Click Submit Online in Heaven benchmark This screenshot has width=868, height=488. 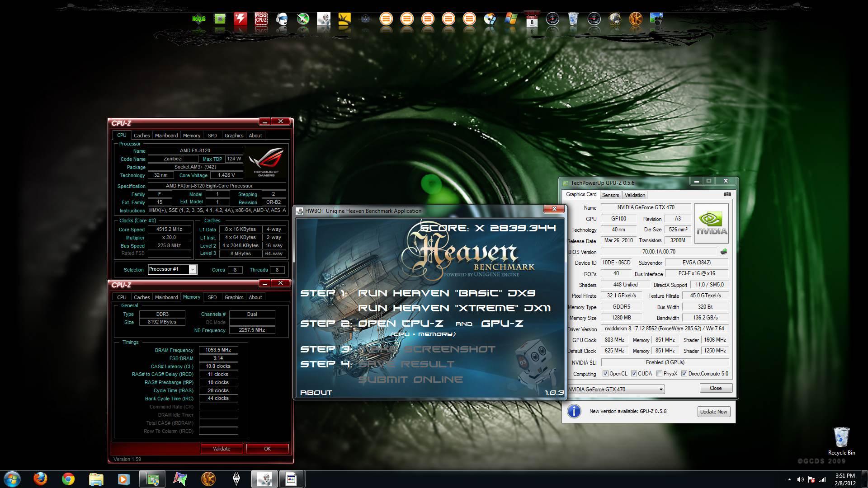[410, 380]
